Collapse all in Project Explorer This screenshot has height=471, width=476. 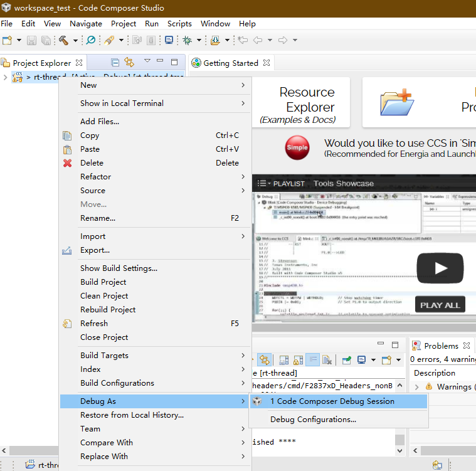pyautogui.click(x=115, y=63)
